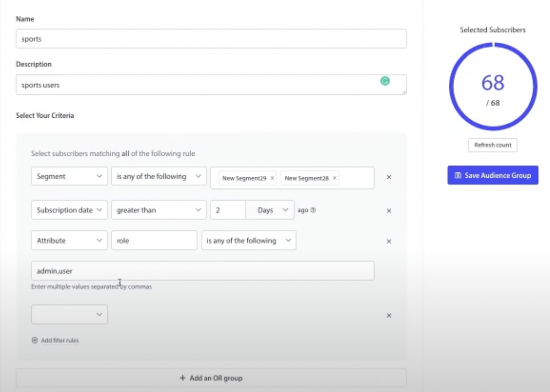
Task: Open the empty rule type dropdown
Action: coord(69,314)
